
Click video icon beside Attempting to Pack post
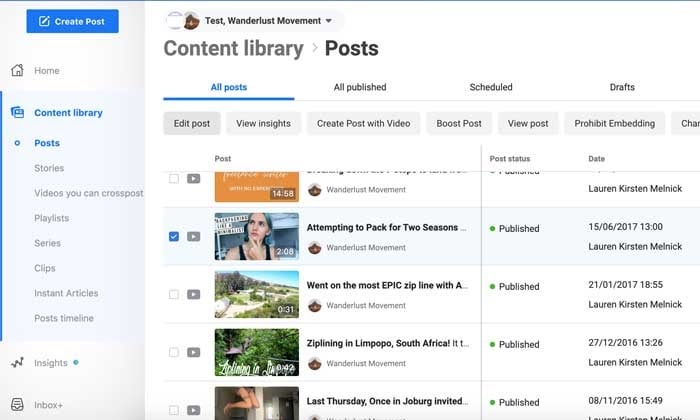click(193, 236)
